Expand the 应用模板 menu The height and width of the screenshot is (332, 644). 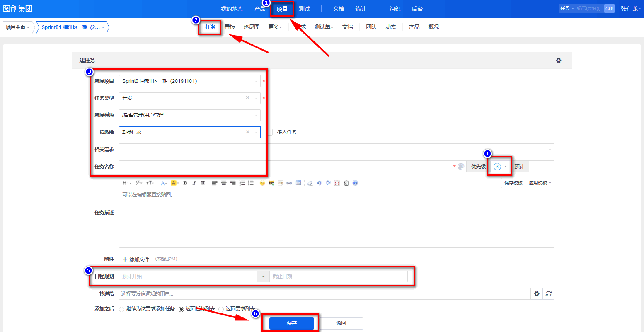point(540,183)
